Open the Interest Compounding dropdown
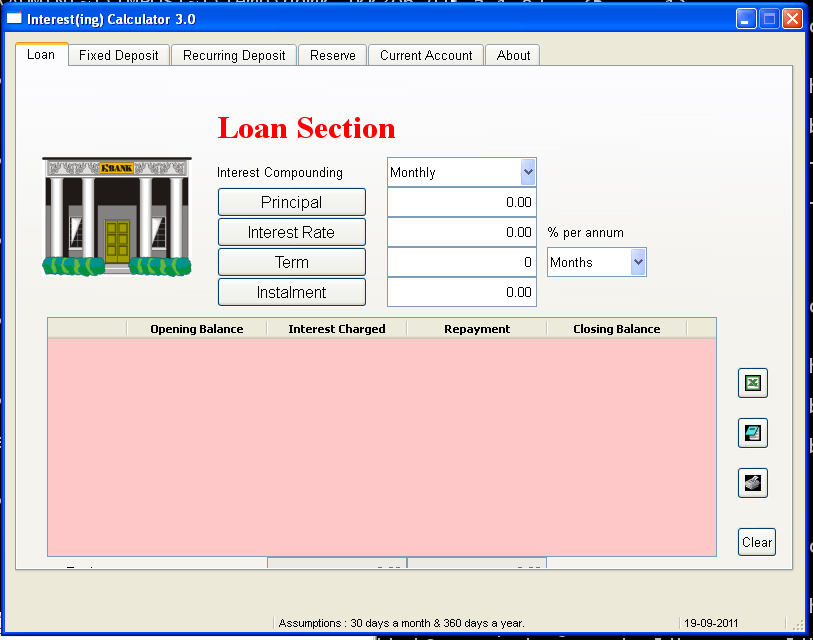The image size is (813, 640). tap(528, 172)
